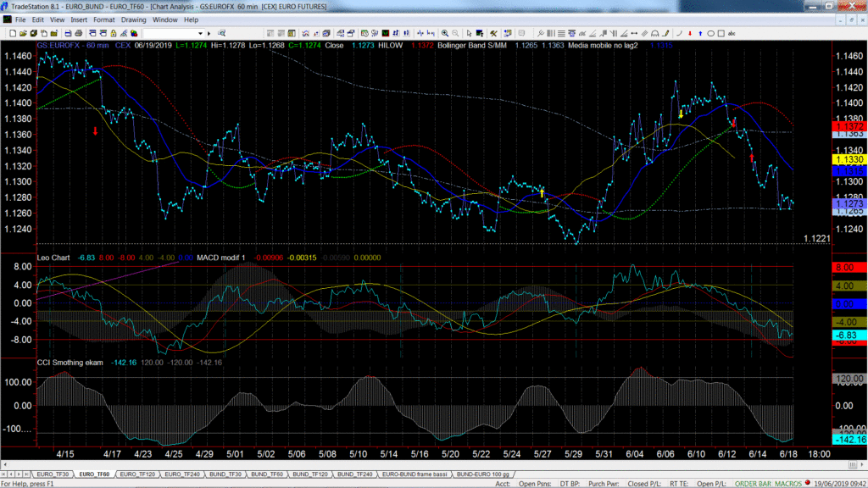The height and width of the screenshot is (488, 868).
Task: Open the Window menu
Action: (x=165, y=20)
